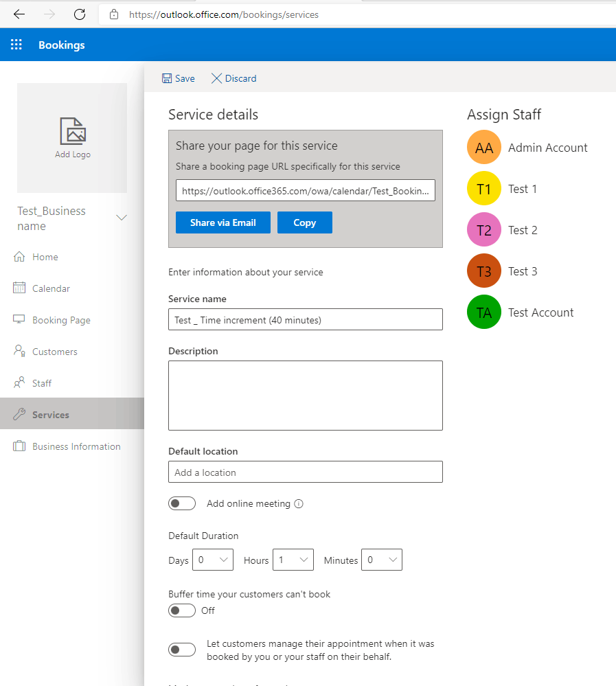The image size is (616, 686).
Task: Open Home in the sidebar
Action: click(45, 257)
